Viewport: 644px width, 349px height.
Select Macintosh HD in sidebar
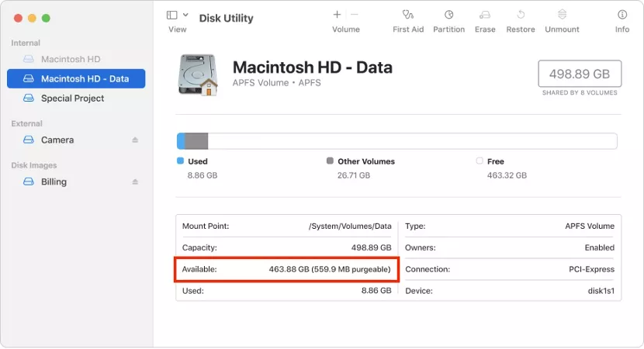coord(71,59)
